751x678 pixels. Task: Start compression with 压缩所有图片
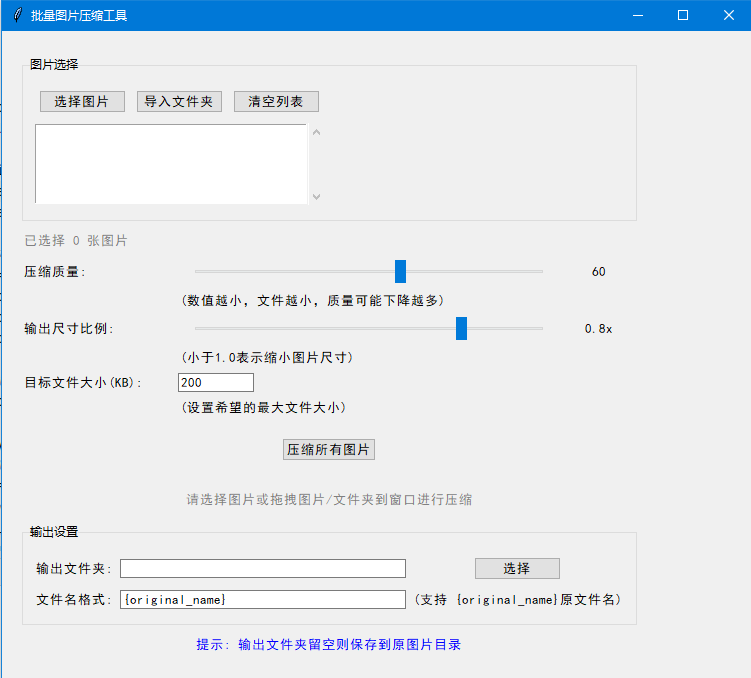point(329,450)
